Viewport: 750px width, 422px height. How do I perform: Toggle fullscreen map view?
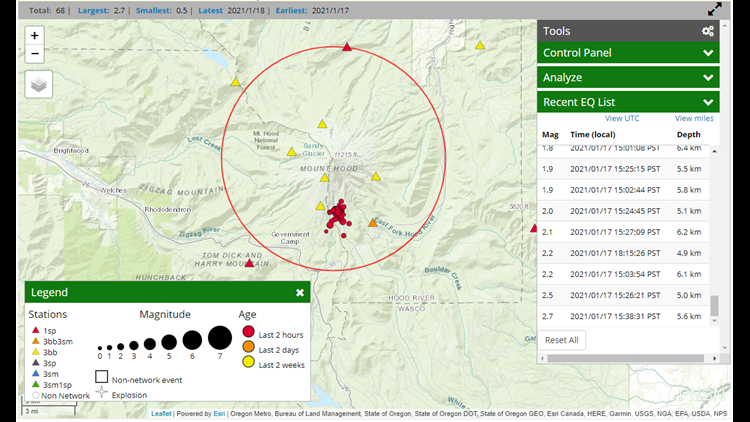(x=715, y=9)
